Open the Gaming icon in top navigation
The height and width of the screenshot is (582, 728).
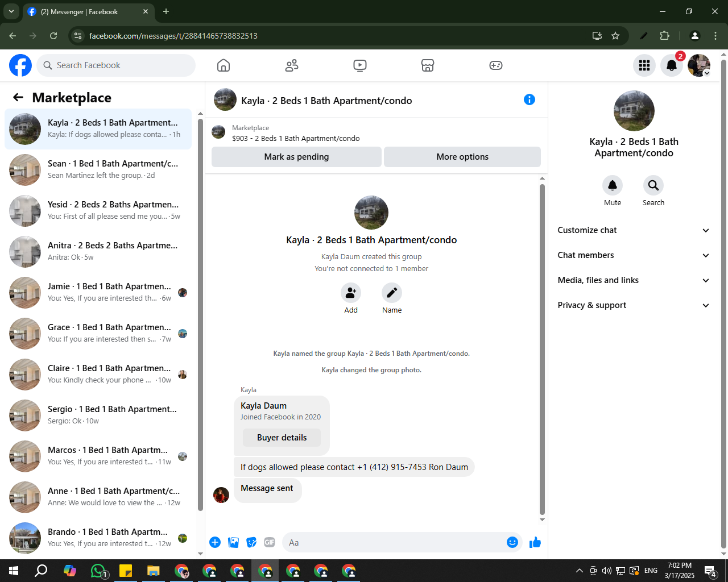[x=496, y=65]
